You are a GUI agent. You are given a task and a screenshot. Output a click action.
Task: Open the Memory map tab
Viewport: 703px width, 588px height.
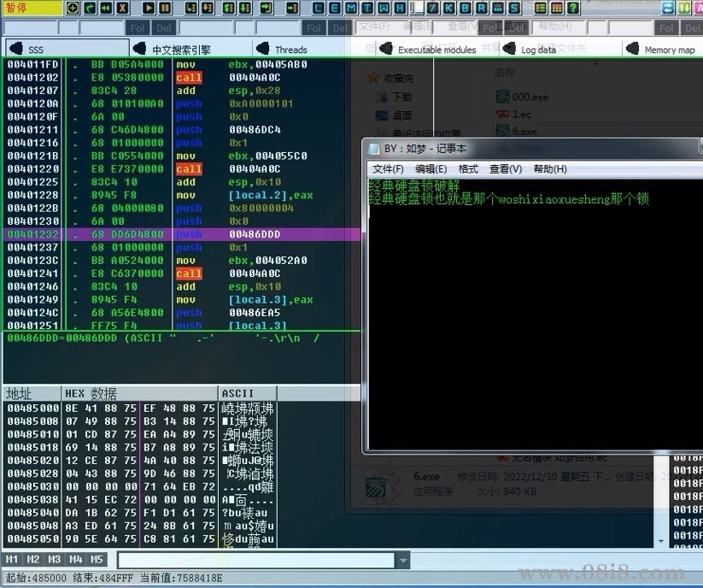point(664,50)
